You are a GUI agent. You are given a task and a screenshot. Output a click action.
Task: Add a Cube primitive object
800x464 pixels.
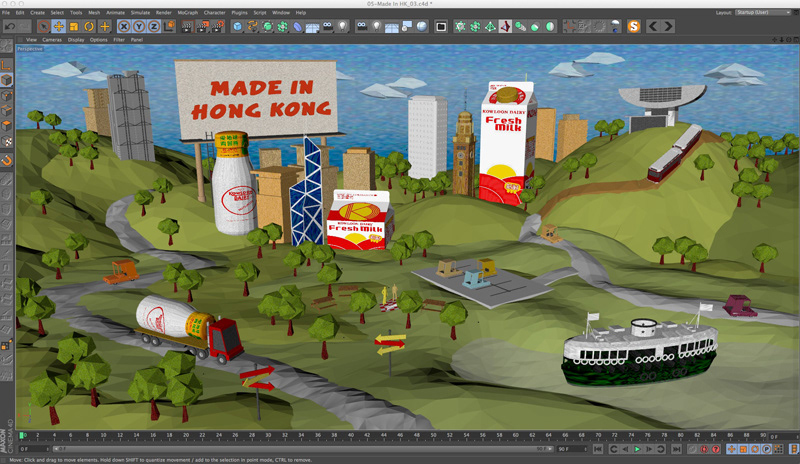(x=237, y=26)
